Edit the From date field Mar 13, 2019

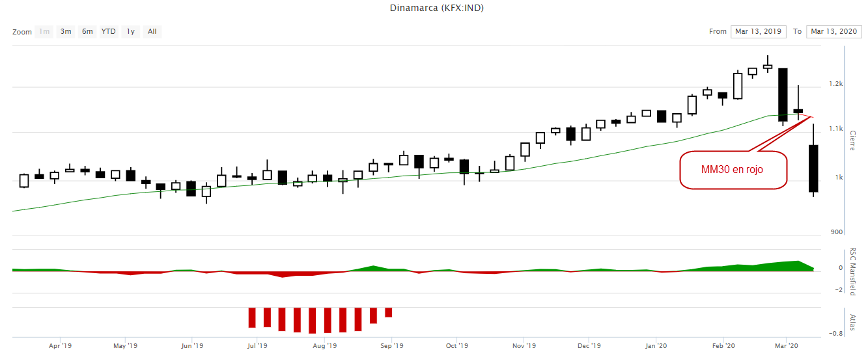tap(759, 31)
